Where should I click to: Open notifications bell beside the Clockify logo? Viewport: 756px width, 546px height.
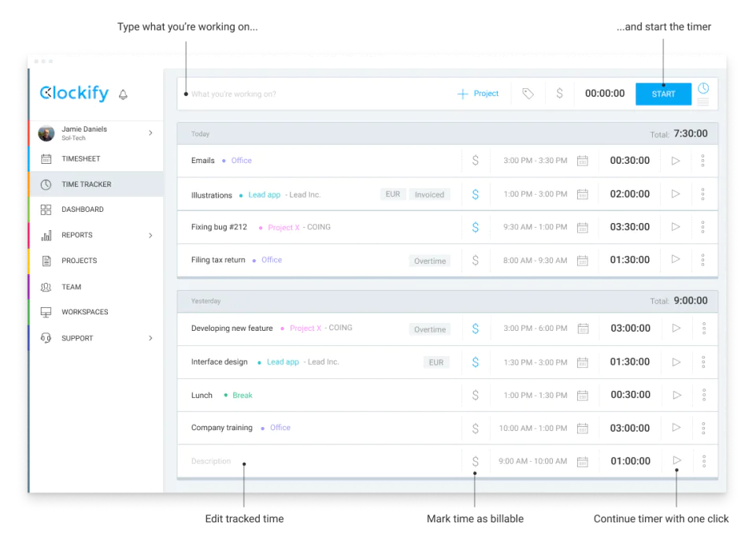tap(123, 95)
